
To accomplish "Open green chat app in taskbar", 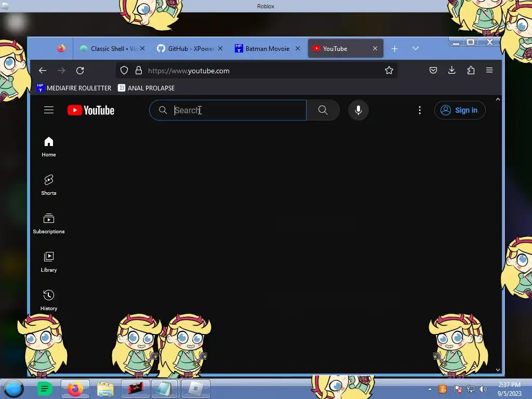I will (45, 389).
